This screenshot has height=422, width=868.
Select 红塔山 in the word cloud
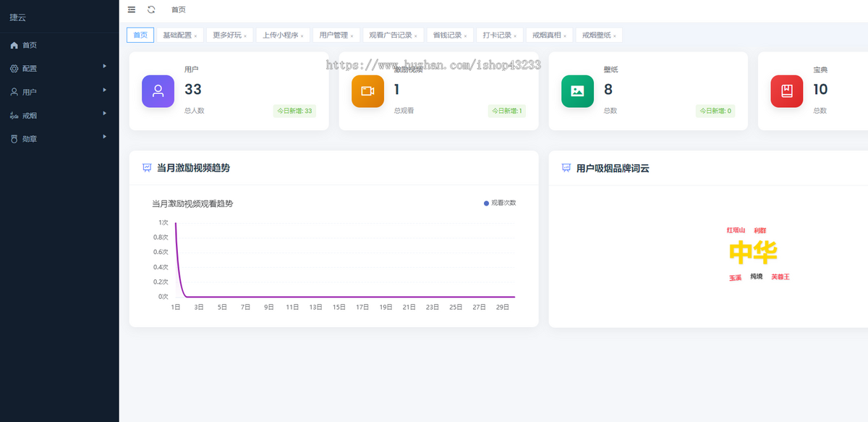click(x=736, y=230)
